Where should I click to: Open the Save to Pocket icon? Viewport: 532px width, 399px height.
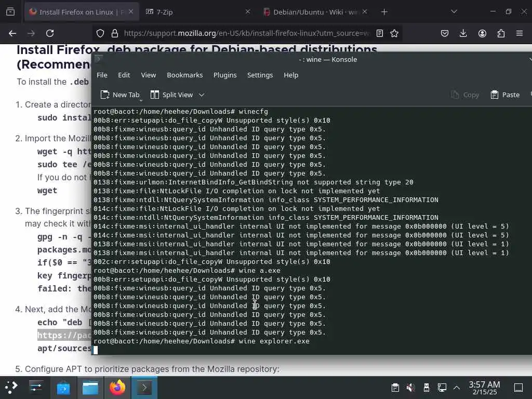[445, 33]
